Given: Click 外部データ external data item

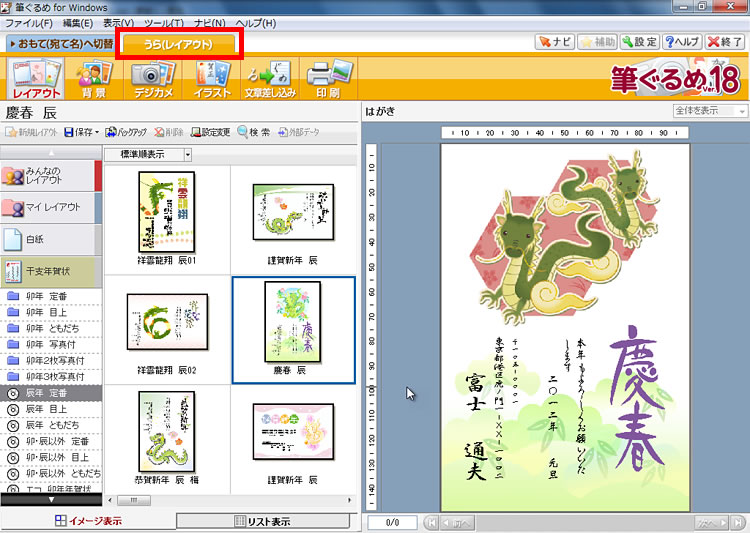Looking at the screenshot, I should pos(299,132).
